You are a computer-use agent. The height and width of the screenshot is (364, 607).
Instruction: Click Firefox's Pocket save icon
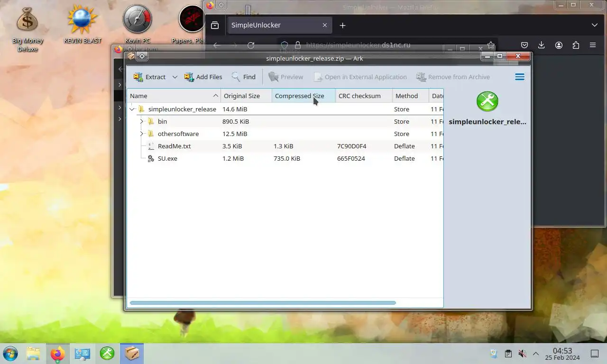[x=524, y=45]
